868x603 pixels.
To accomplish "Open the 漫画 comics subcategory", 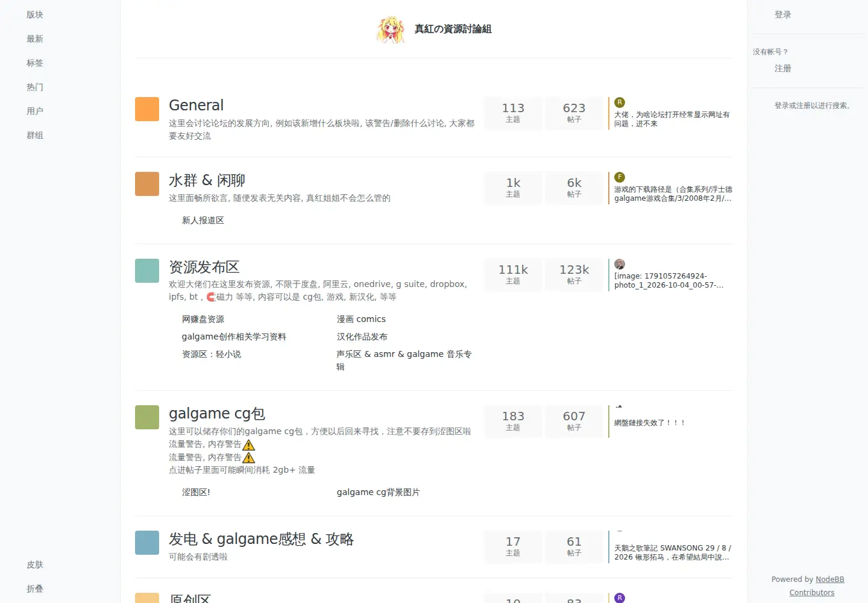I will pyautogui.click(x=361, y=320).
